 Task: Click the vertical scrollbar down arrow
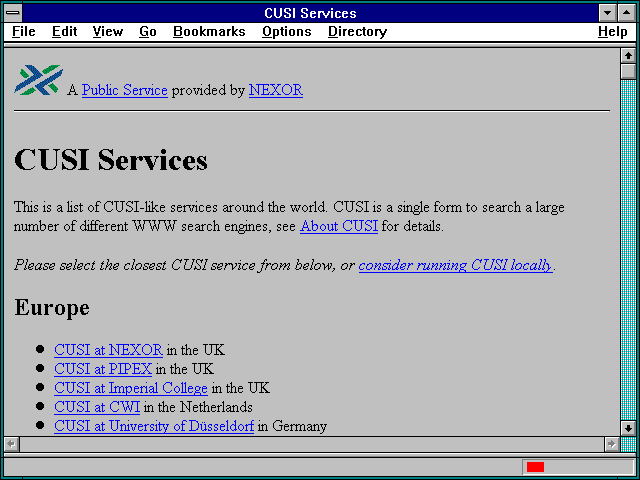[628, 429]
